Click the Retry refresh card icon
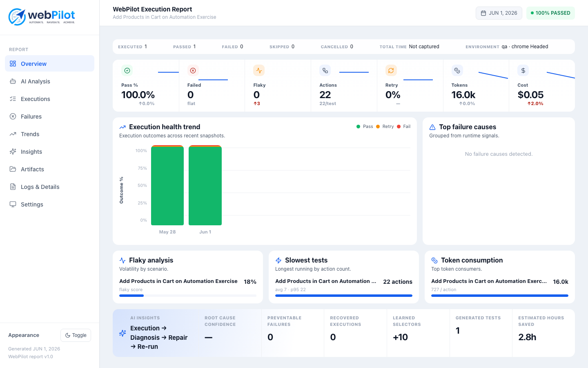588x368 pixels. pyautogui.click(x=391, y=70)
